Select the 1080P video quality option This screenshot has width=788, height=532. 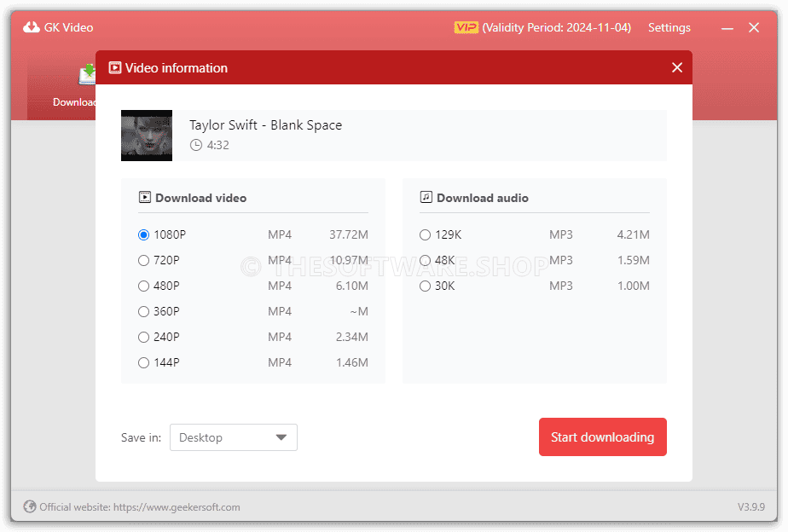144,234
